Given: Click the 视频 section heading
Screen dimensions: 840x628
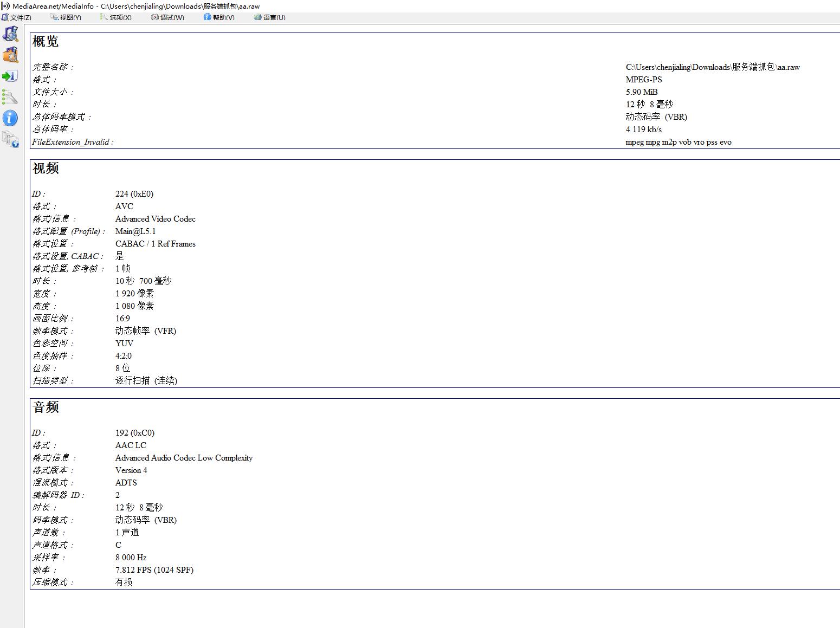Looking at the screenshot, I should [46, 169].
